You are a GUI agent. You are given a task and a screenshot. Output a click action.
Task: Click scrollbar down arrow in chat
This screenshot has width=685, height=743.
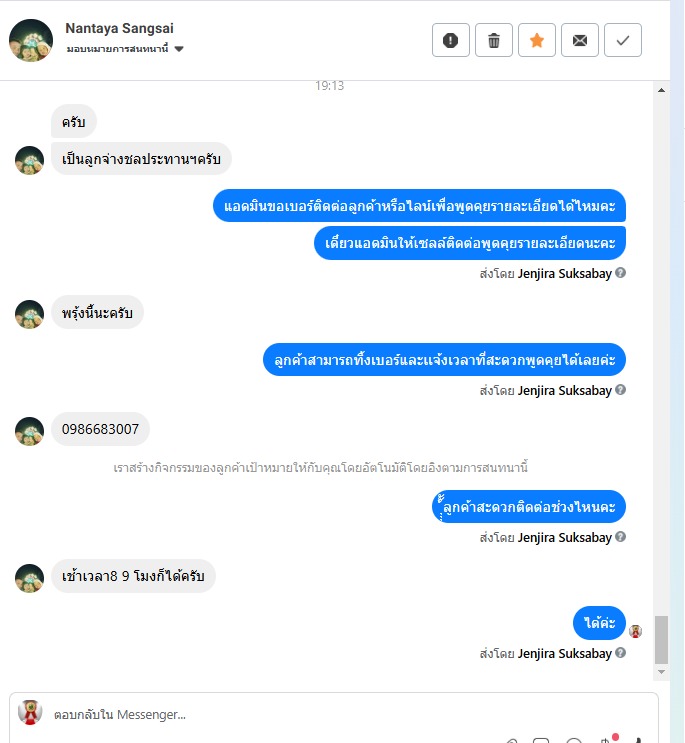click(x=661, y=672)
